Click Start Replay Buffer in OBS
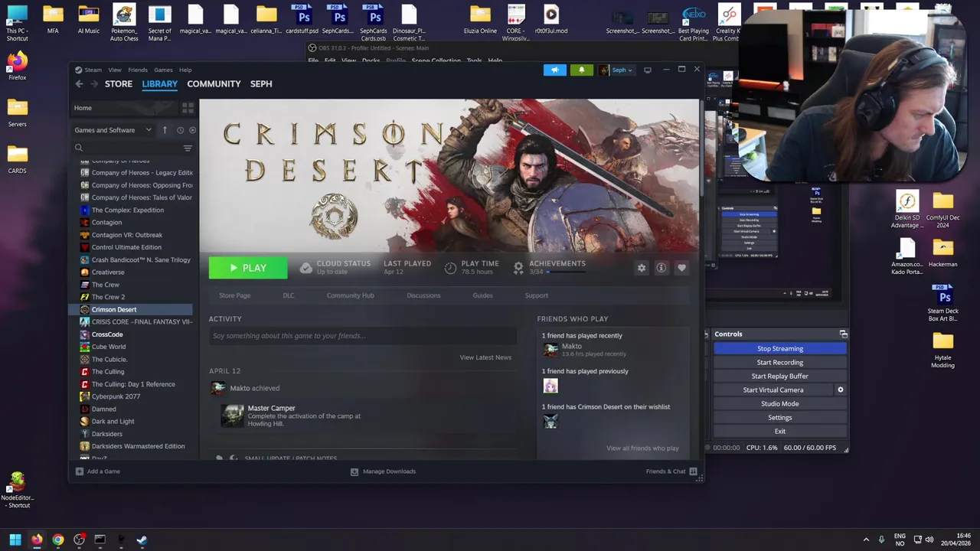The image size is (980, 551). [780, 377]
